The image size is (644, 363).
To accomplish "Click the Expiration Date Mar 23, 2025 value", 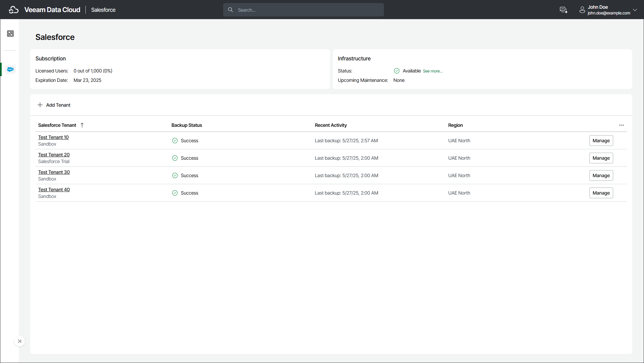I will [87, 80].
